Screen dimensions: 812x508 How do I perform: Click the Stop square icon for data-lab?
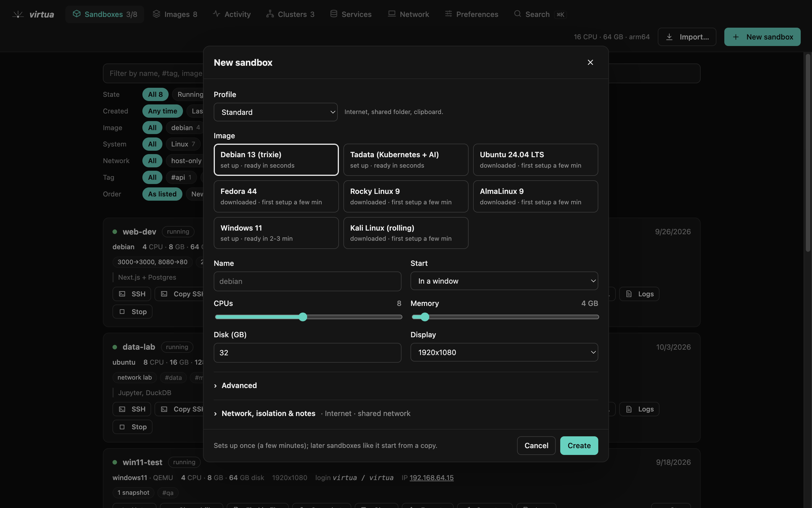[x=122, y=427]
